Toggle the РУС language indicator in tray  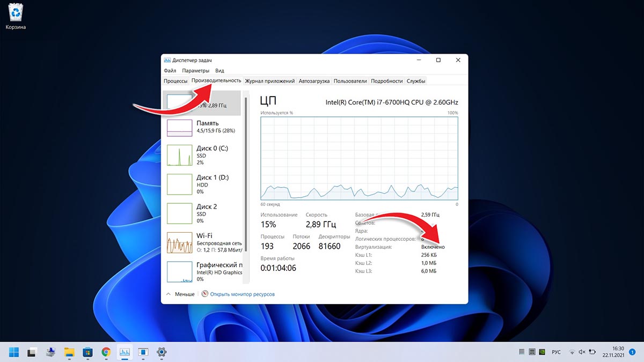coord(557,352)
